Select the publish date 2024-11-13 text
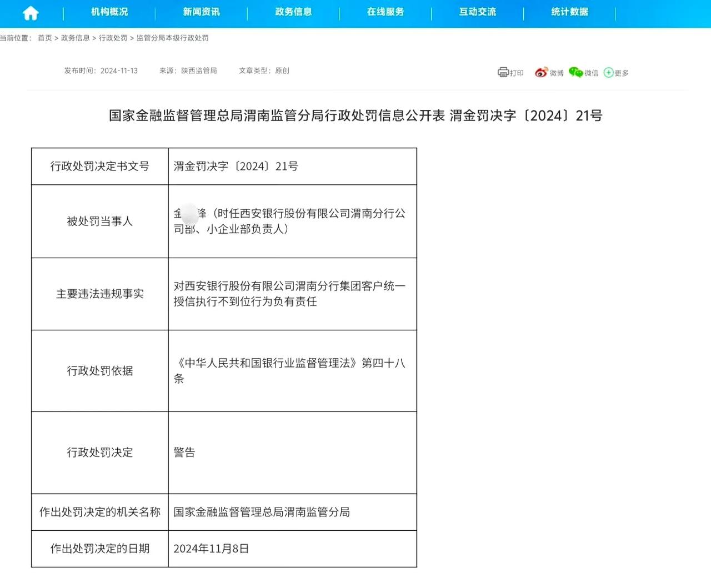Screen dimensions: 711x588 (x=119, y=71)
